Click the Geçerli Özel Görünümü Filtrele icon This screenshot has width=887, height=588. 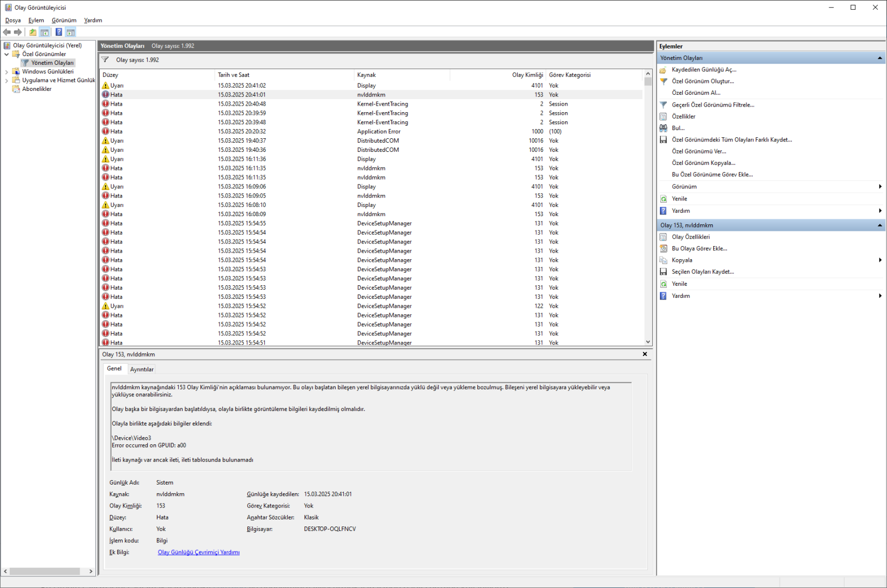point(663,105)
